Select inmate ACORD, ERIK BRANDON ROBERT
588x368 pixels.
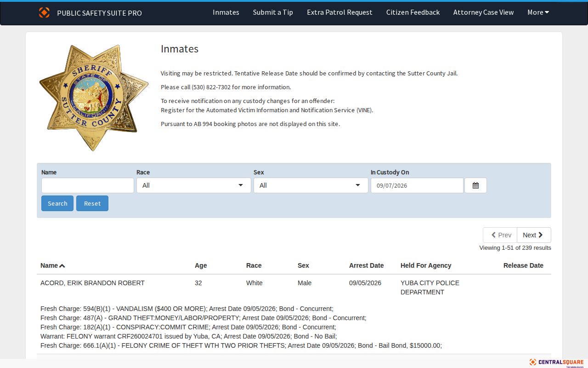click(92, 283)
